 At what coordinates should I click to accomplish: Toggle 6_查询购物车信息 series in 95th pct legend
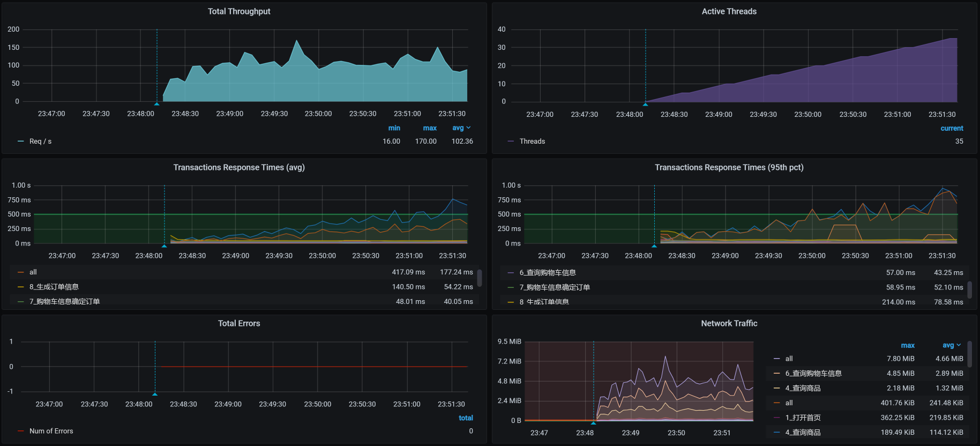[547, 272]
